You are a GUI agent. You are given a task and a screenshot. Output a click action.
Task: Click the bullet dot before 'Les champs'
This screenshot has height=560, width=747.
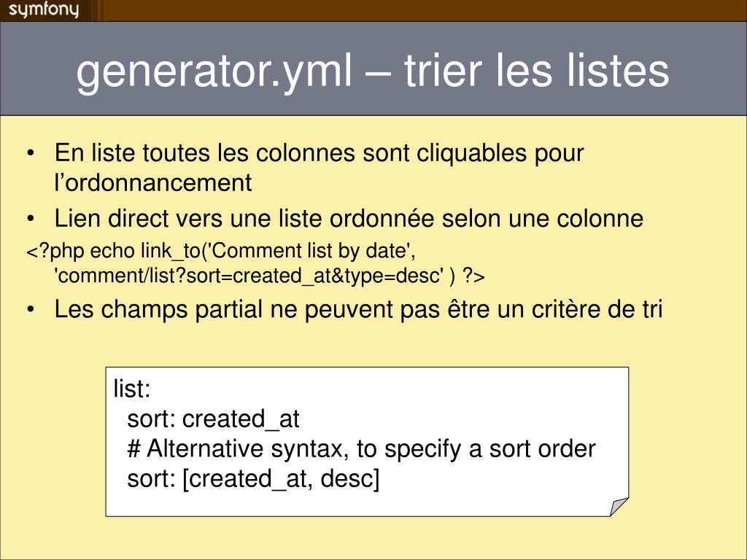click(31, 309)
